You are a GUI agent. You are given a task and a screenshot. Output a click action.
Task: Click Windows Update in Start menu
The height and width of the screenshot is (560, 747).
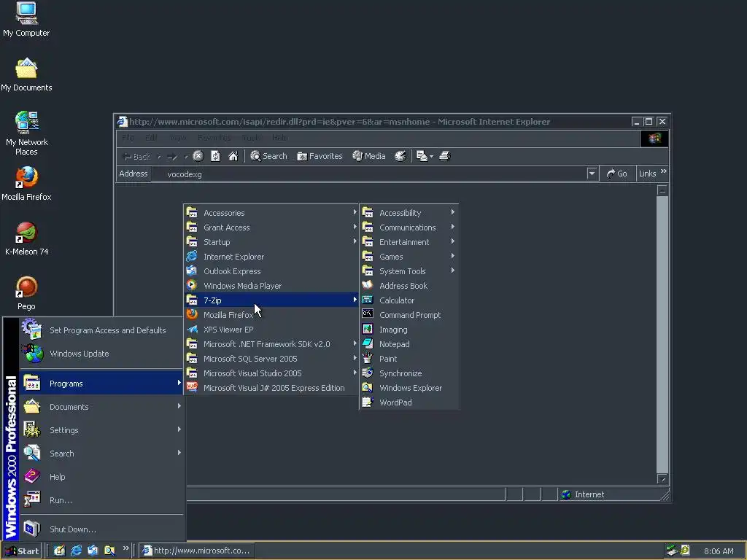pos(101,354)
